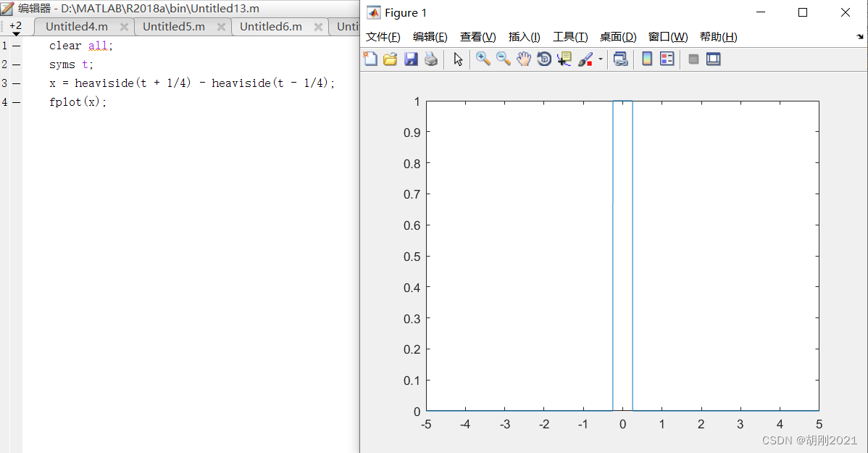
Task: Switch to the Untitled6.m editor tab
Action: coord(271,27)
